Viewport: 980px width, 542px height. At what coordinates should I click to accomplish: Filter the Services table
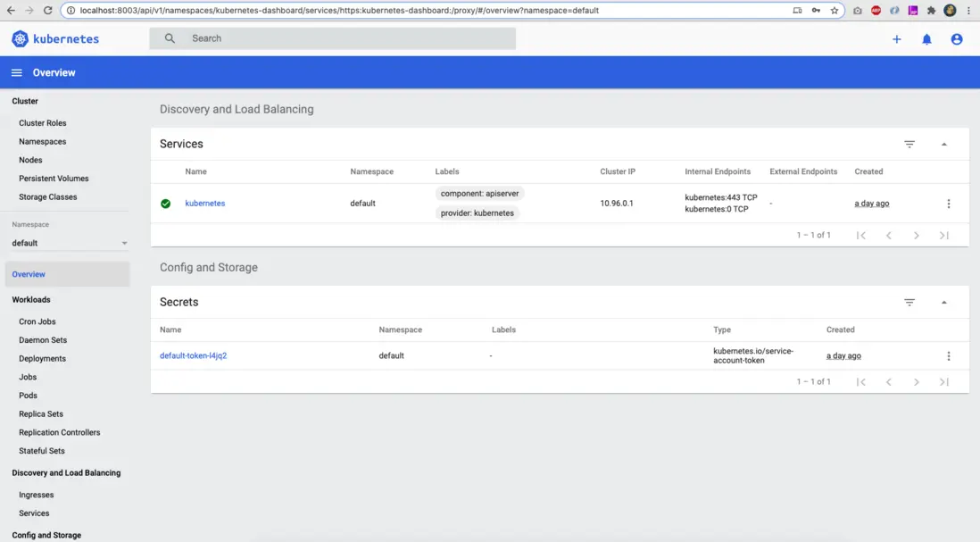909,145
